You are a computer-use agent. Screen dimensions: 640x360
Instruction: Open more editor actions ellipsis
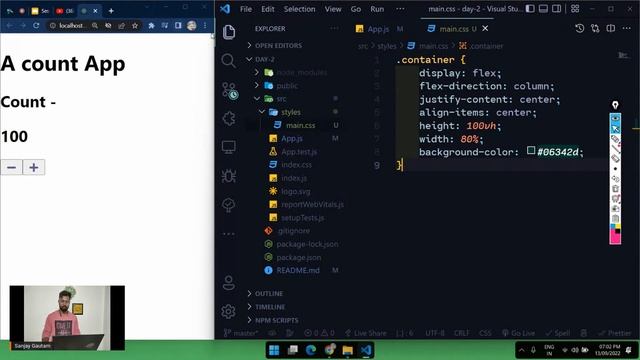tap(627, 29)
